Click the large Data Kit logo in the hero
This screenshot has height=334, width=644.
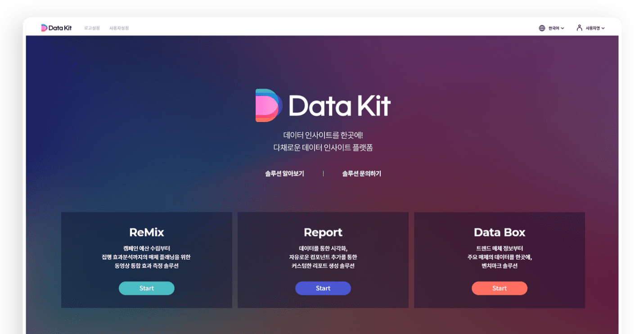(x=322, y=105)
